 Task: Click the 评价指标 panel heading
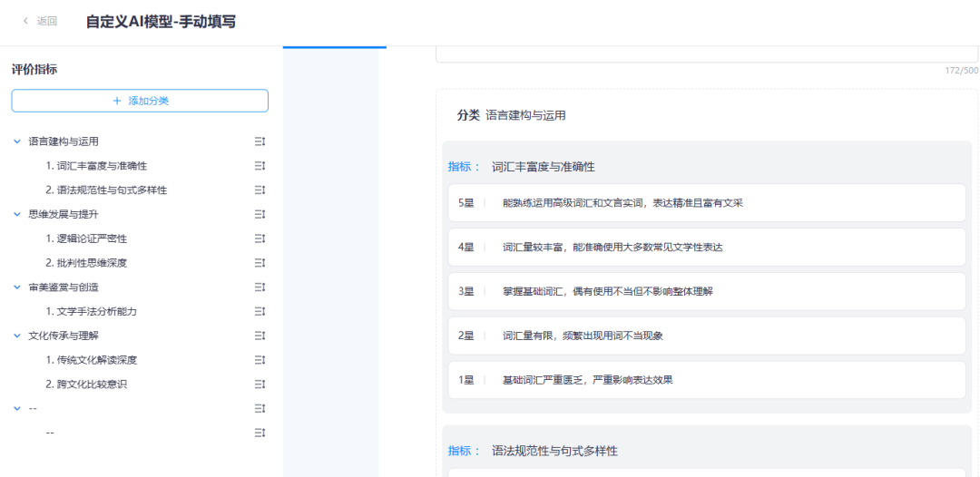tap(34, 70)
